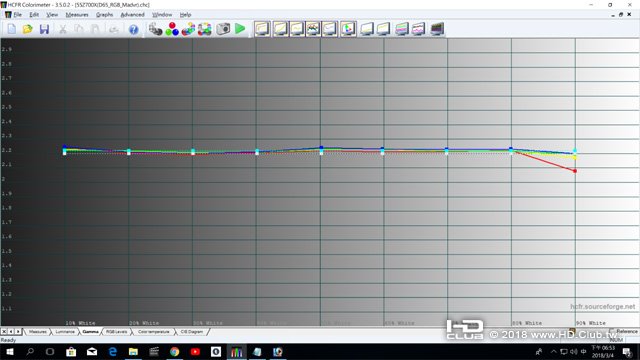Click the grayscale sensor measurement icon
Viewport: 640px width, 360px height.
coord(155,29)
